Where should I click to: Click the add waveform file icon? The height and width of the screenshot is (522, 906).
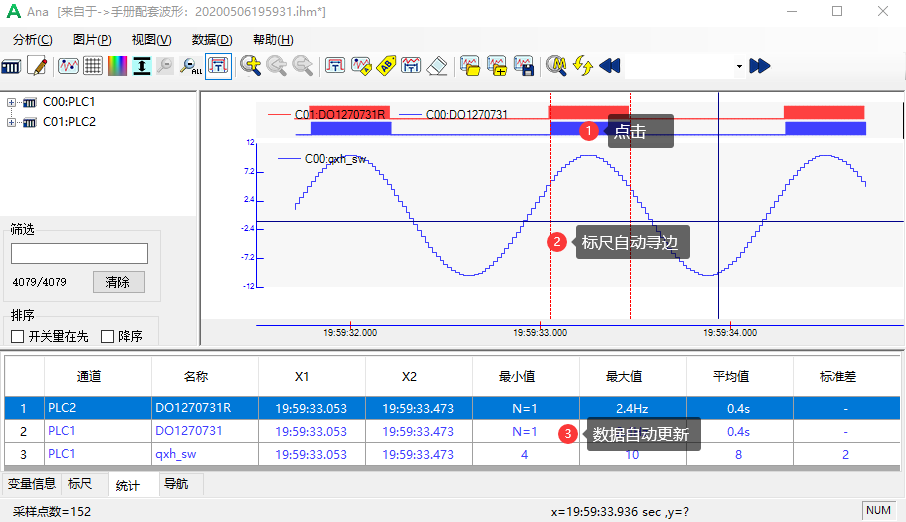click(497, 66)
